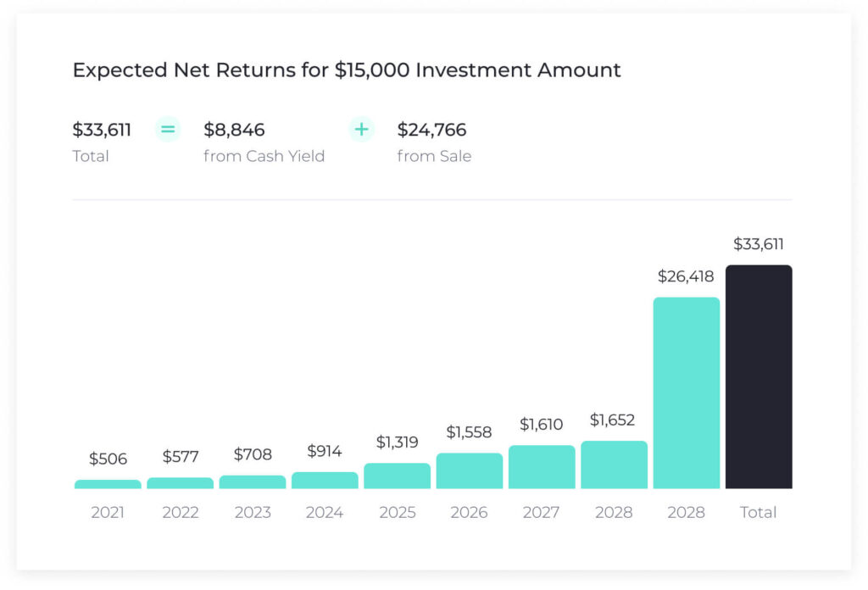Click the equals sign circle icon
This screenshot has height=590, width=868.
coord(168,130)
